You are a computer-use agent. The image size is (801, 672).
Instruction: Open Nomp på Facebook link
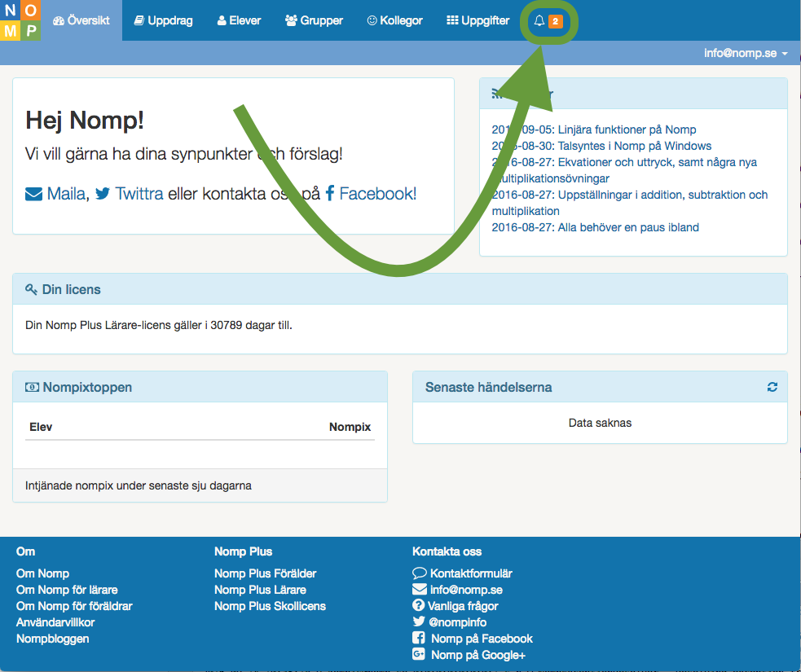(482, 639)
